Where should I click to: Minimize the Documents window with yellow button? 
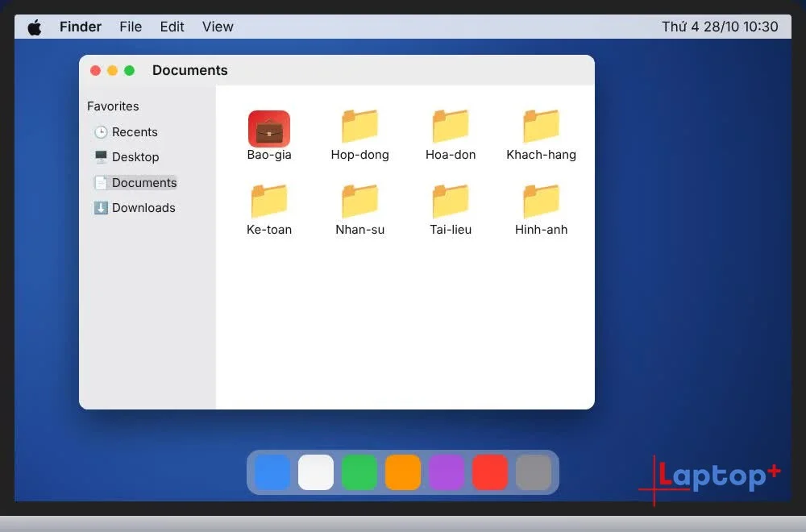[113, 70]
